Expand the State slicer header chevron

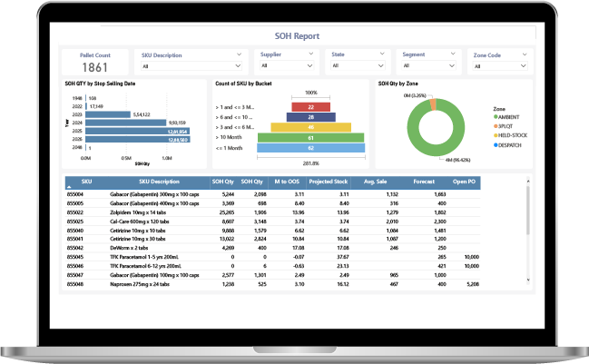[382, 54]
